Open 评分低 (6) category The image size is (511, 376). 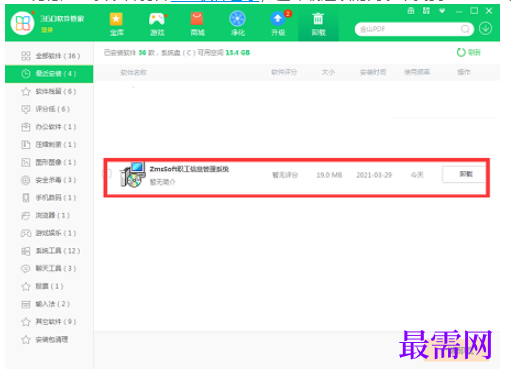[x=49, y=109]
